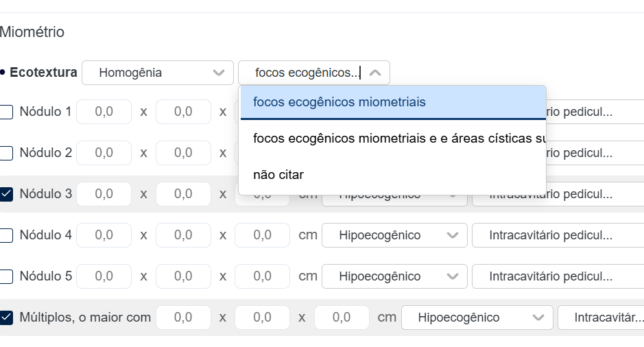
Task: Collapse the 'focos ecogênicos' dropdown chevron
Action: point(375,73)
